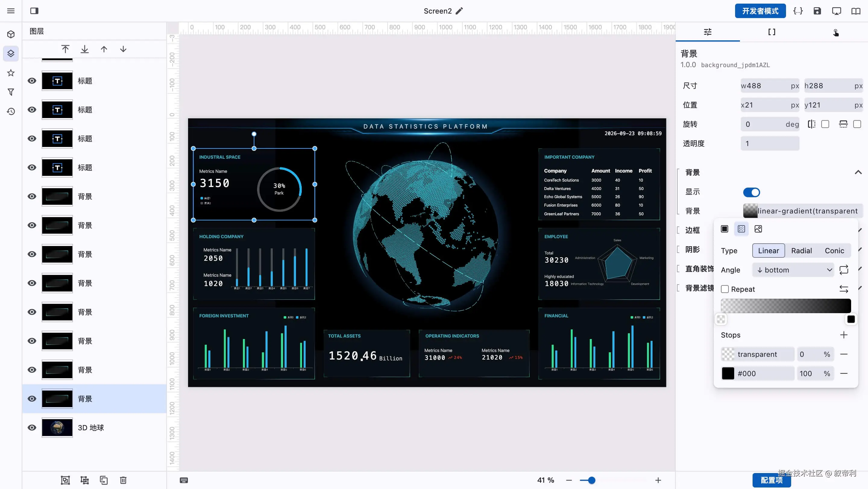Switch to the brackets tab
Image resolution: width=868 pixels, height=489 pixels.
772,32
